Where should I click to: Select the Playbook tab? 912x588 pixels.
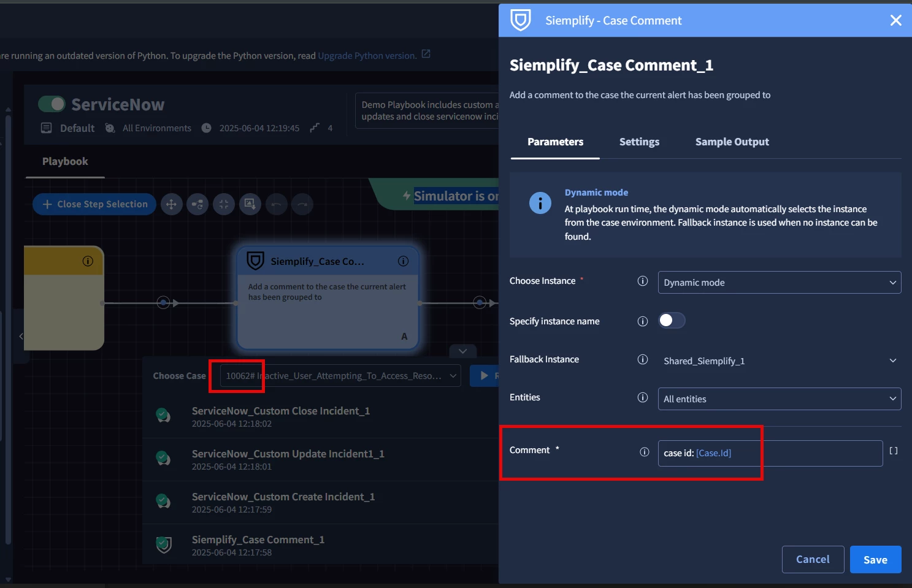[x=65, y=161]
